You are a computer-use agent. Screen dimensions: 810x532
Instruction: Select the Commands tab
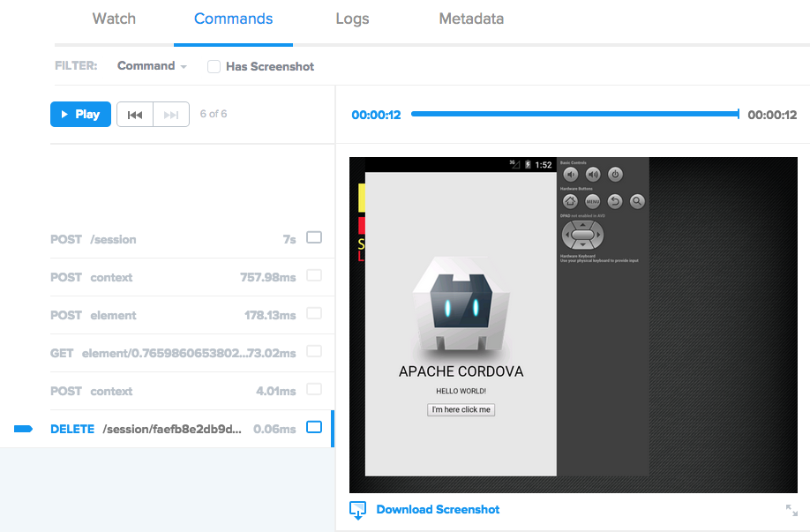pyautogui.click(x=233, y=19)
